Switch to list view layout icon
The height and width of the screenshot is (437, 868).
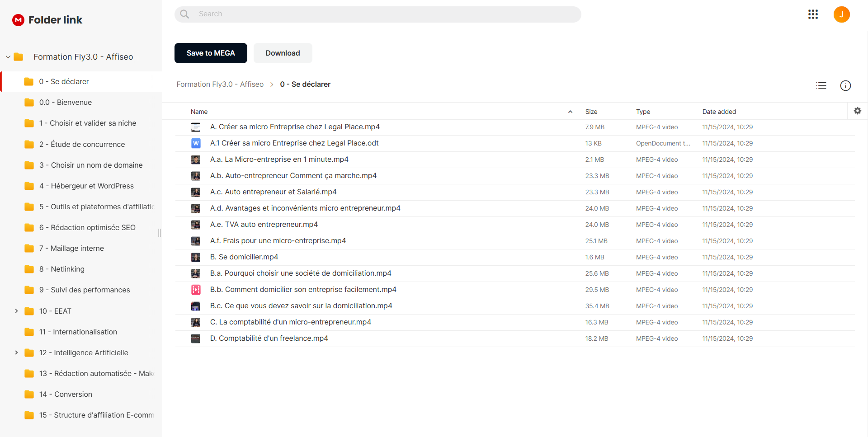point(821,85)
